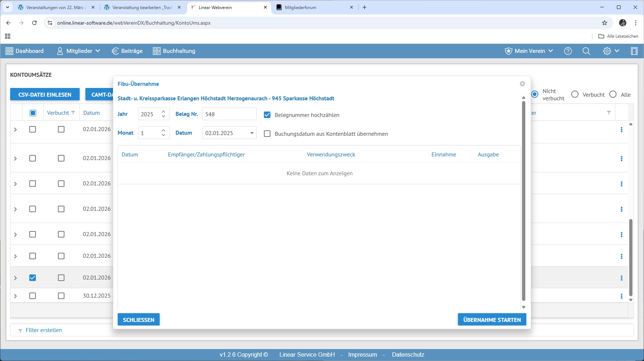Screen dimensions: 644x361
Task: Toggle the side panel icon at far right
Action: (x=634, y=51)
